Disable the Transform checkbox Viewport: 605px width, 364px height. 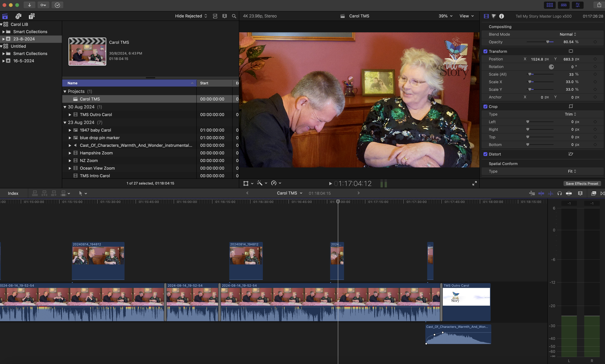pos(485,51)
